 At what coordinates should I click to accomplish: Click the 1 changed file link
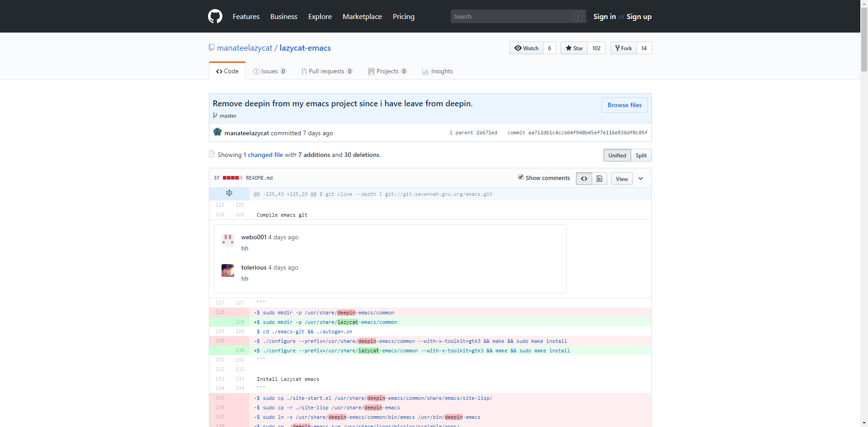(263, 155)
